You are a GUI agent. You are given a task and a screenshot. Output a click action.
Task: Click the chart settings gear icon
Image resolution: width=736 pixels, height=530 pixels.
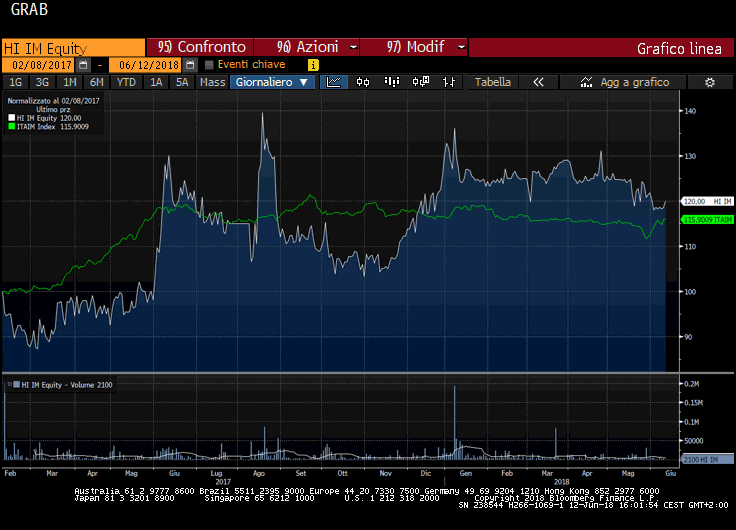pyautogui.click(x=709, y=82)
